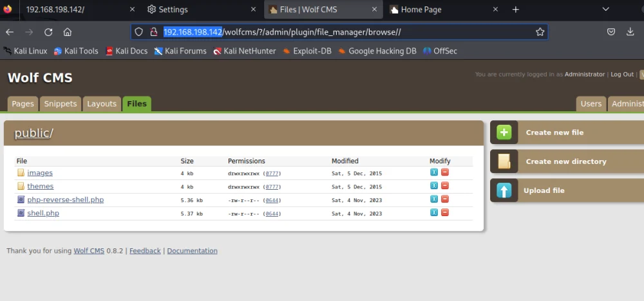The height and width of the screenshot is (301, 644).
Task: Change images folder 0777 permissions
Action: tap(272, 174)
